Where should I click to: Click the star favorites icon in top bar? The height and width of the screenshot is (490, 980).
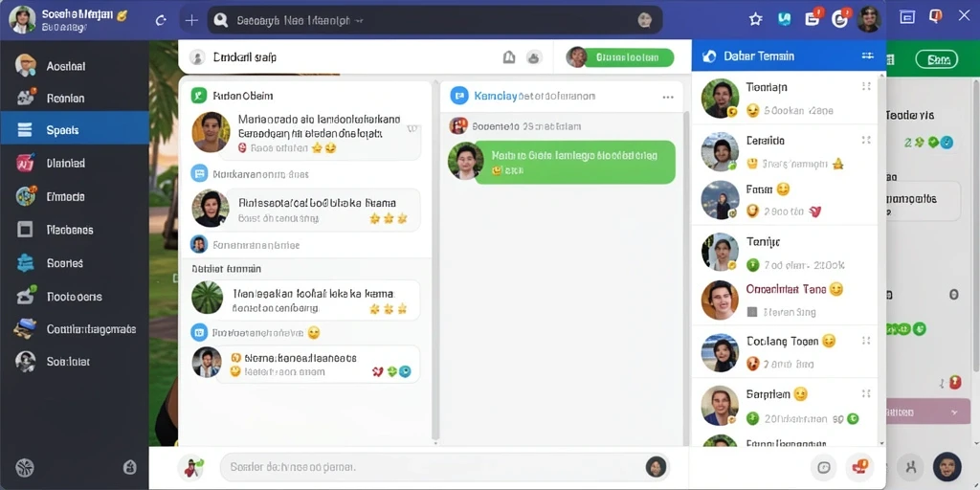point(756,19)
